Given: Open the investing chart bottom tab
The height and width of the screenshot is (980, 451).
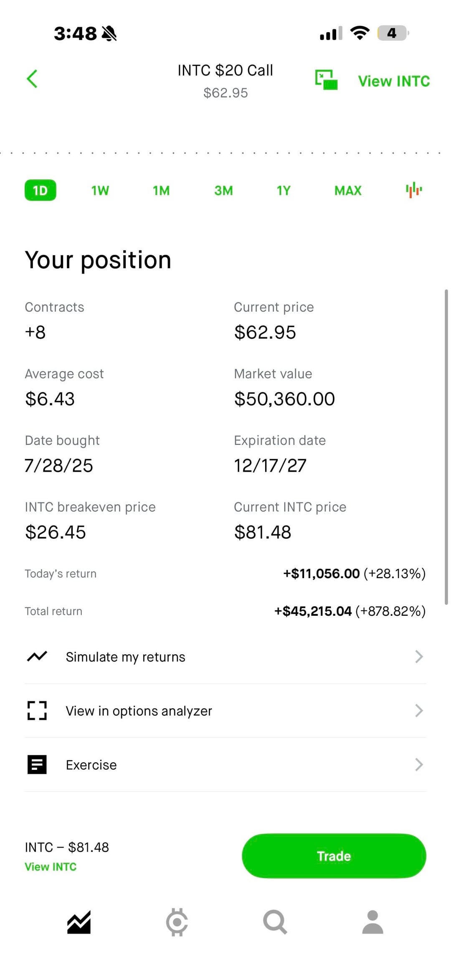Looking at the screenshot, I should coord(79,922).
